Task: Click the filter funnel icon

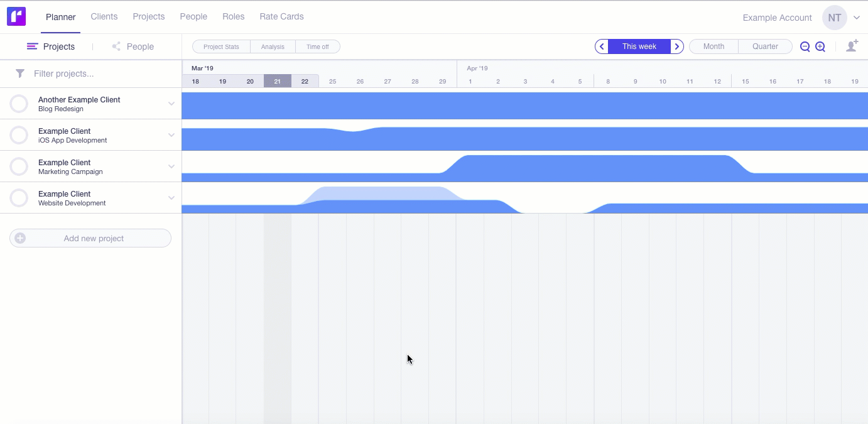Action: tap(20, 73)
